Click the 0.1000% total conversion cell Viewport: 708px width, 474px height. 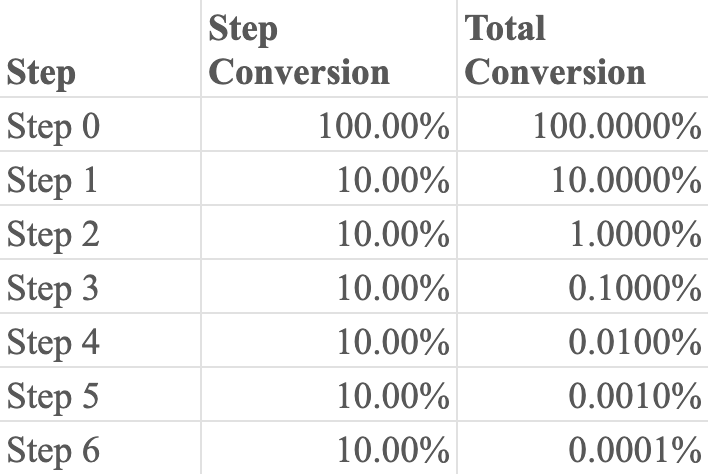(x=634, y=289)
